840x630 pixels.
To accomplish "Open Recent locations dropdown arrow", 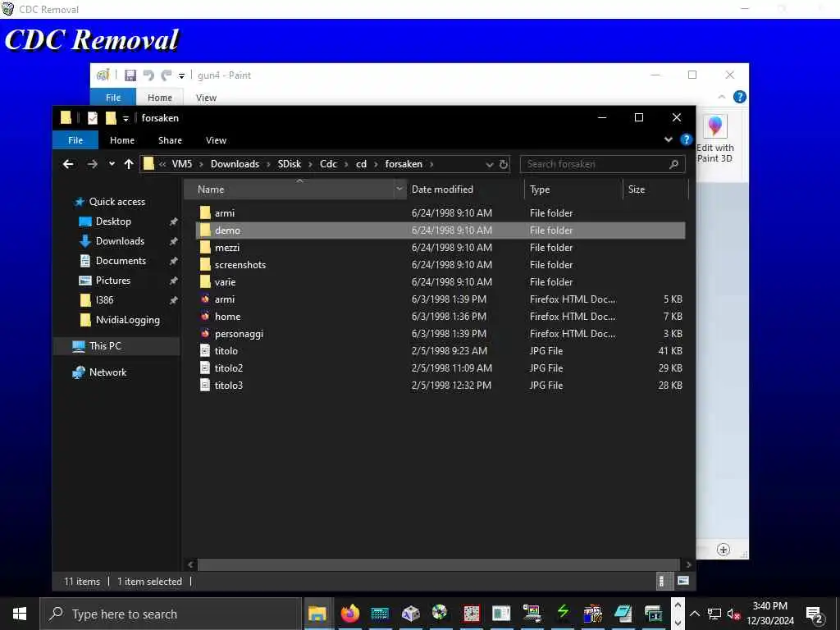I will (112, 164).
